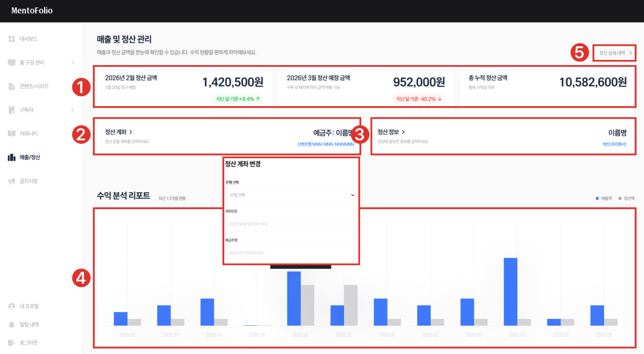Click the 지난 달 기준 +8.4% badge

(238, 99)
